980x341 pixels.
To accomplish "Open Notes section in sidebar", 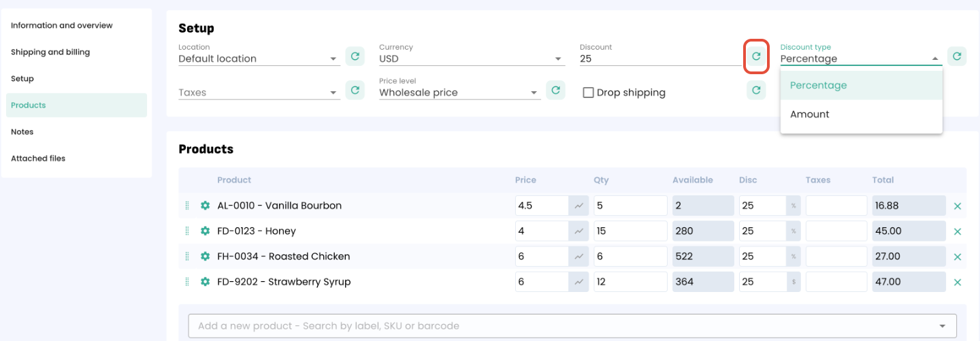I will (x=22, y=132).
